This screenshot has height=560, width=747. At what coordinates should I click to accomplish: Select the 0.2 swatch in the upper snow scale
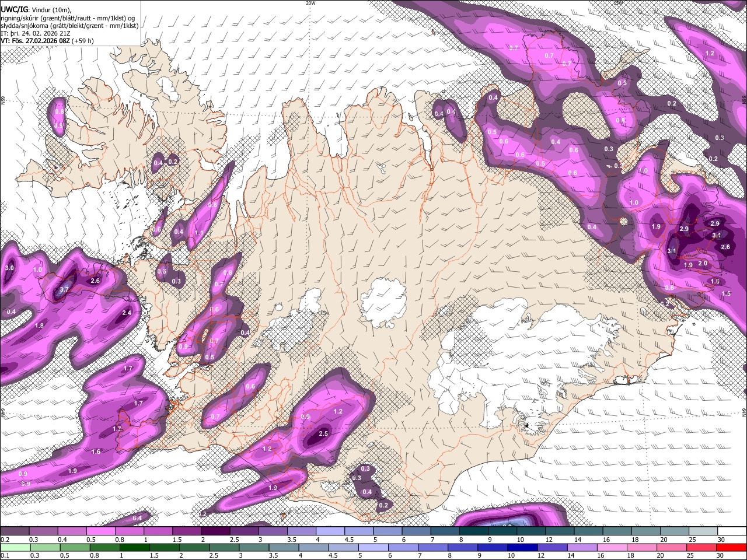15,531
